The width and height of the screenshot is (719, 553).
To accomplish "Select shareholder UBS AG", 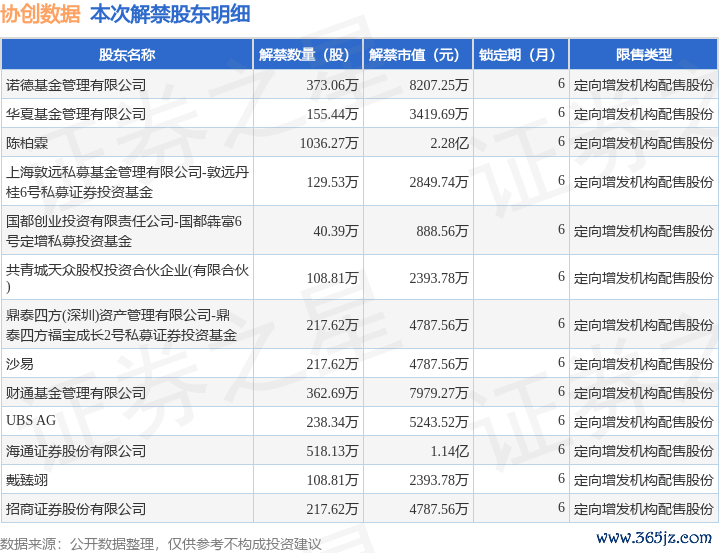I will pyautogui.click(x=31, y=420).
